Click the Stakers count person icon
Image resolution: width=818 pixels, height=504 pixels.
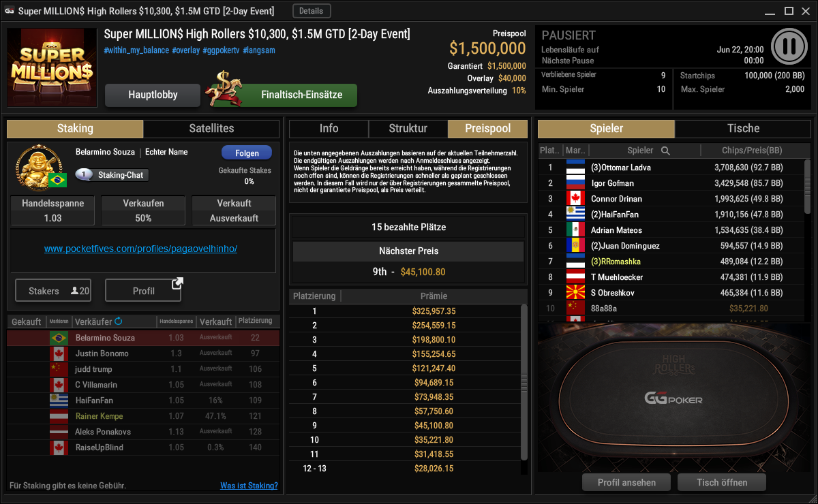[x=74, y=291]
